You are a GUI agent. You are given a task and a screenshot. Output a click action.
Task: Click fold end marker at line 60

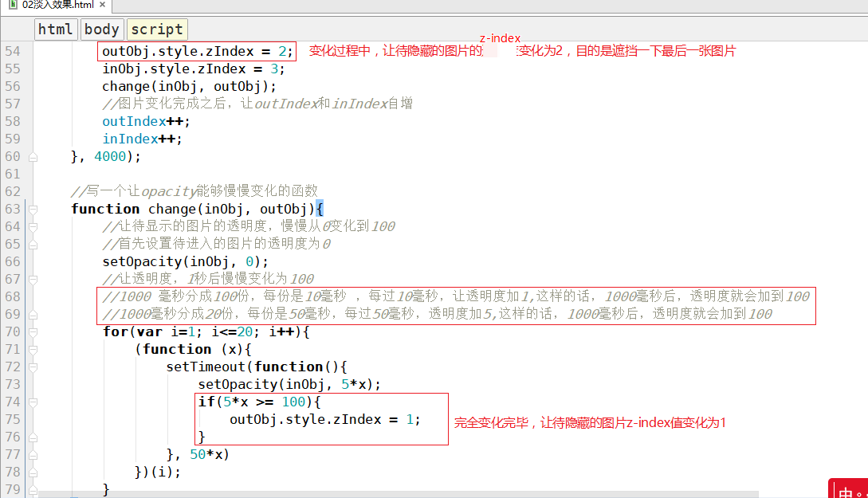pyautogui.click(x=33, y=157)
